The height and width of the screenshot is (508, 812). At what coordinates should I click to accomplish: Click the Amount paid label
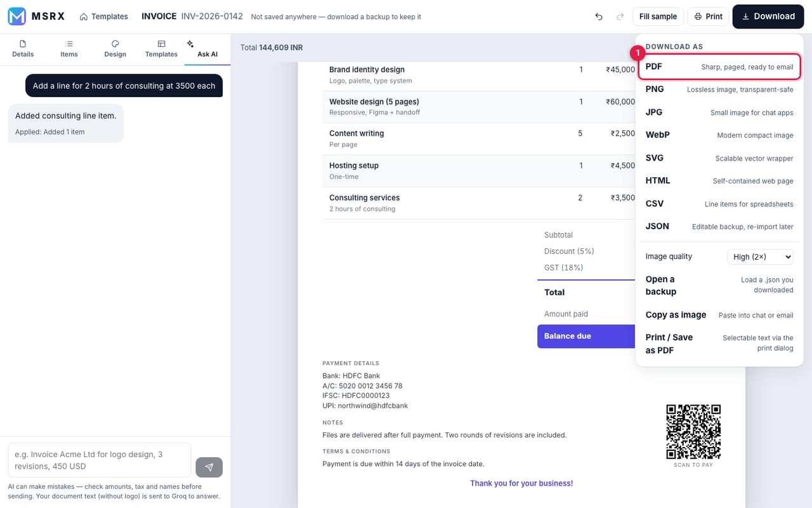coord(566,314)
